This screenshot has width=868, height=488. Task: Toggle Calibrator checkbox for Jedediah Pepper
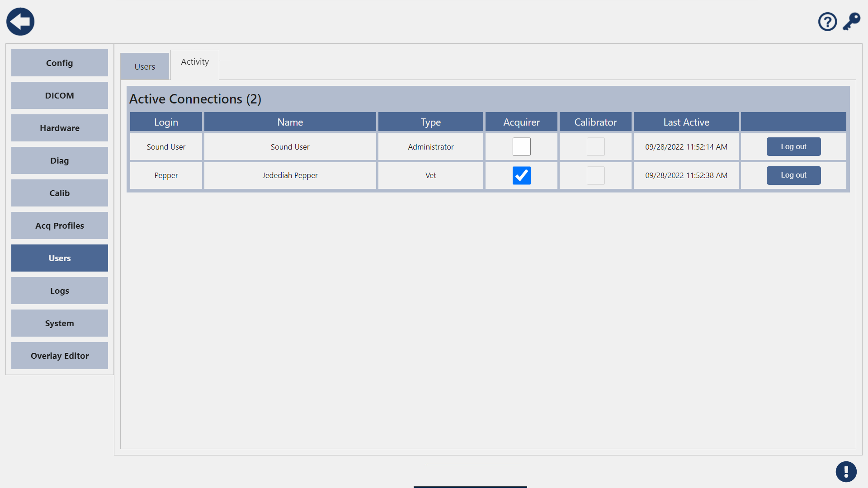click(595, 175)
